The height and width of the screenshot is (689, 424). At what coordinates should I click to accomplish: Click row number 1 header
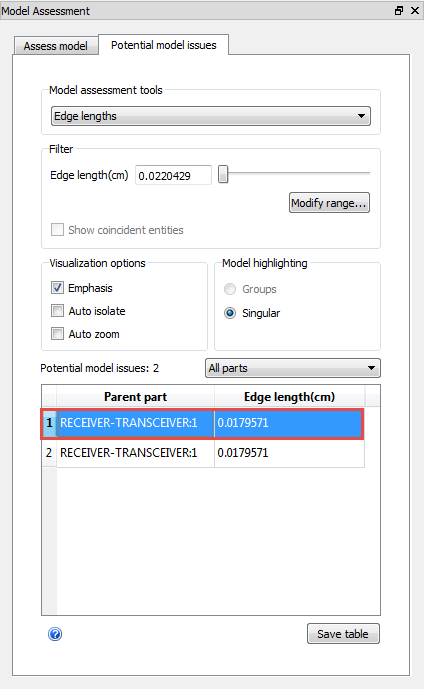[49, 423]
